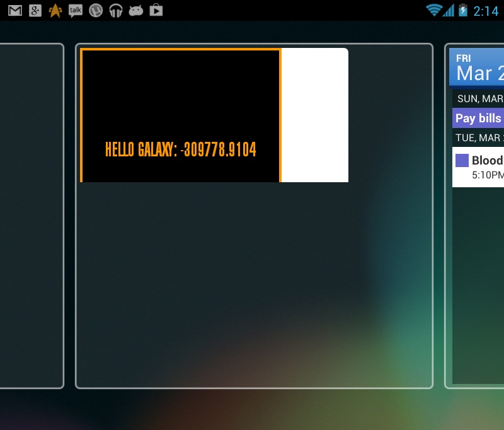Tap the Google+ notification icon

pyautogui.click(x=35, y=11)
